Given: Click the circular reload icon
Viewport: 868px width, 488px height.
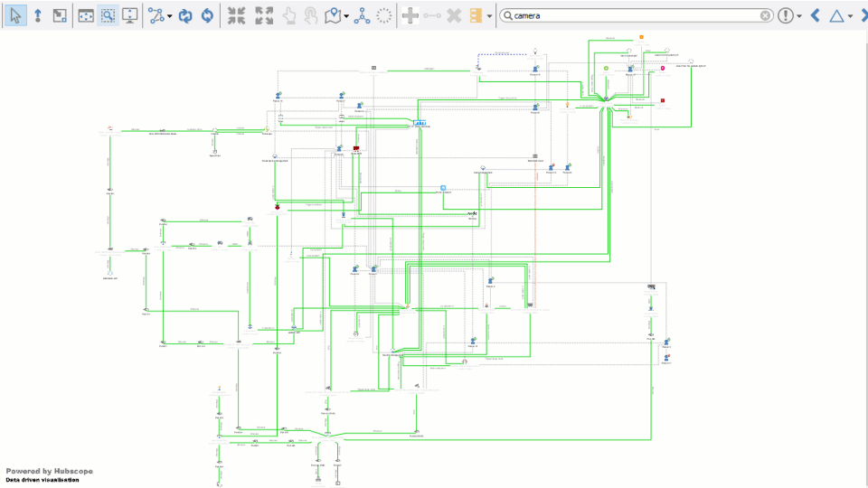Looking at the screenshot, I should coord(207,15).
